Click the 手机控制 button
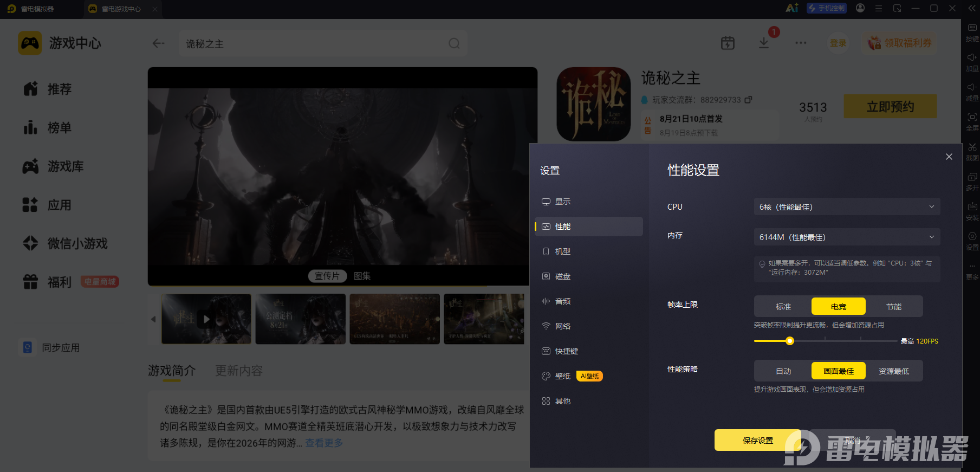 tap(827, 8)
